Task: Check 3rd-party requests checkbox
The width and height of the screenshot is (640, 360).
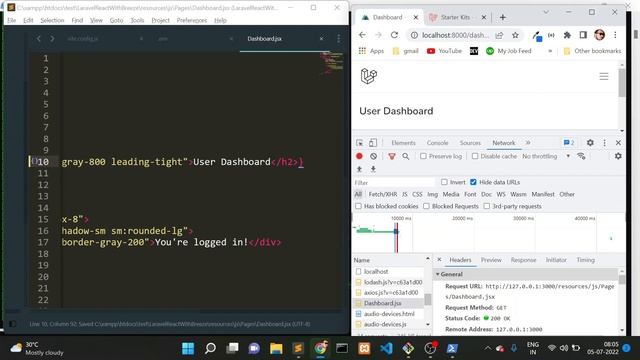Action: [x=487, y=206]
